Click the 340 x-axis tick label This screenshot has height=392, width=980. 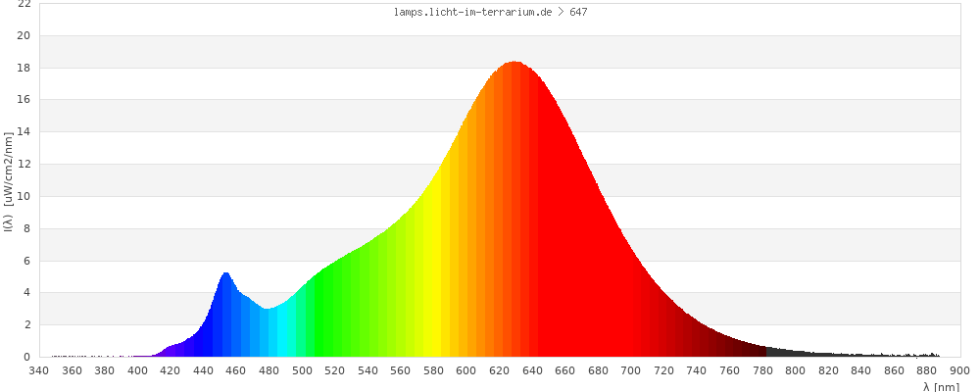point(39,370)
